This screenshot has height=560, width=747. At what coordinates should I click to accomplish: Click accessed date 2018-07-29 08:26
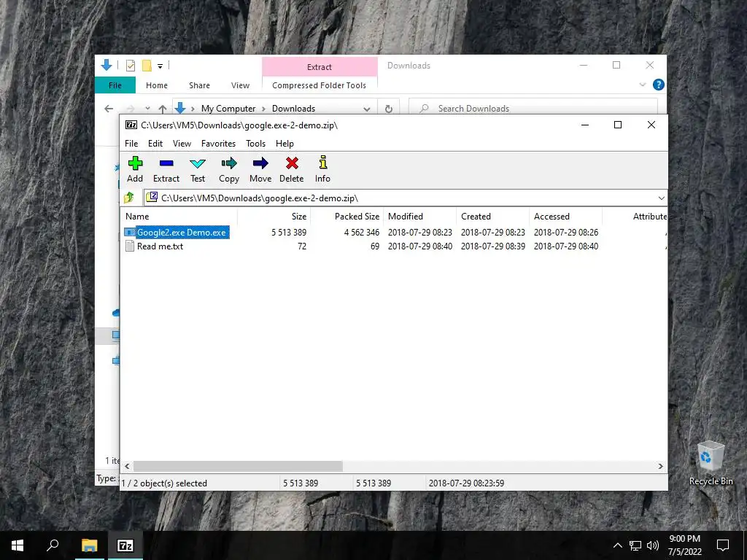(x=566, y=233)
